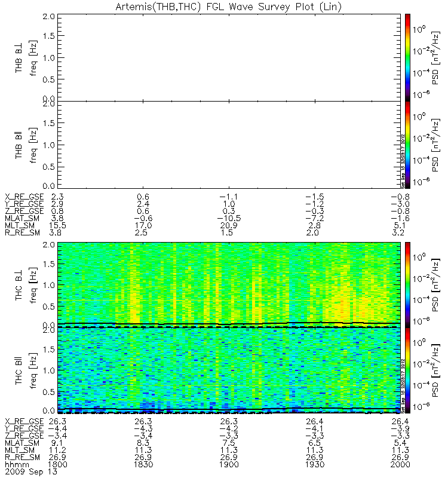Click the THB R_RE_SM value '3.2'
The image size is (448, 478).
[398, 232]
